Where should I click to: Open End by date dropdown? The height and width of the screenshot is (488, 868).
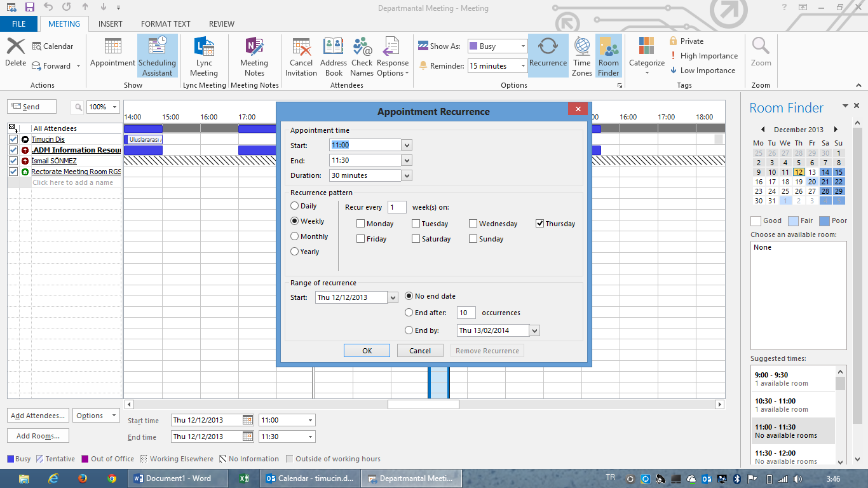534,330
